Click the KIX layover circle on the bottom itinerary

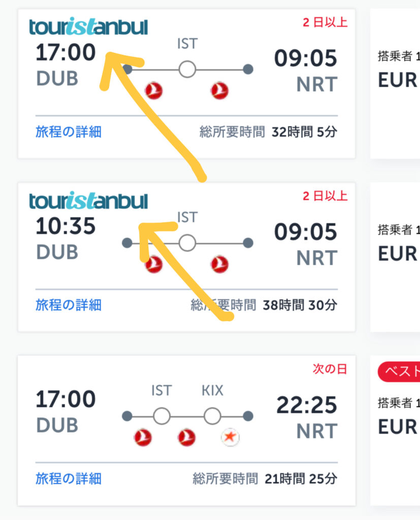(212, 415)
